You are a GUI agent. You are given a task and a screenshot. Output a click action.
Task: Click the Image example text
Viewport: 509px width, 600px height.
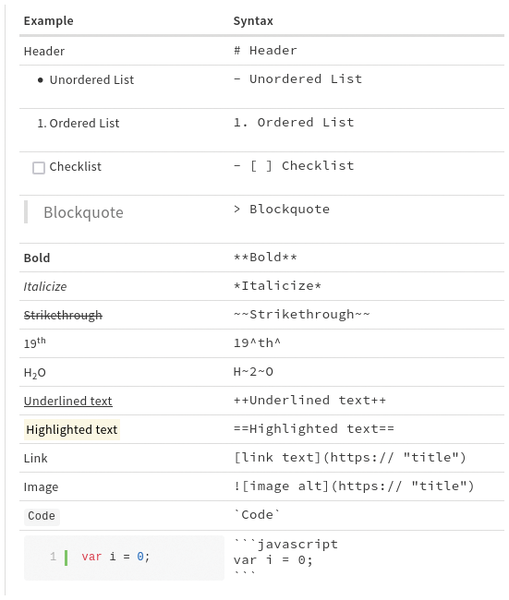[x=41, y=487]
